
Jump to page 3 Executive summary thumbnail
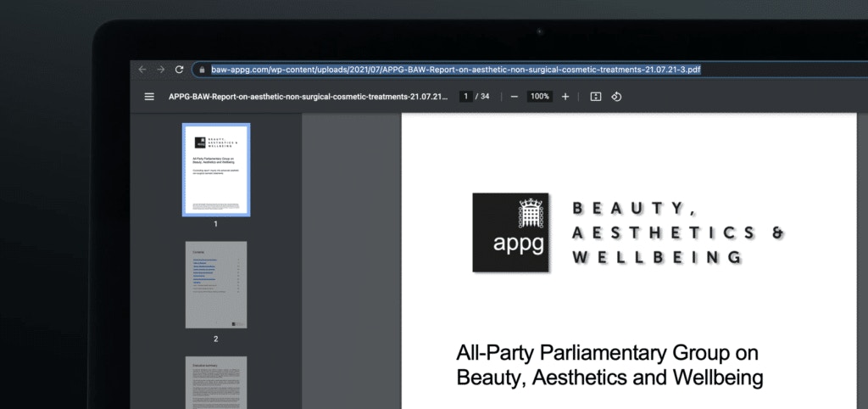pyautogui.click(x=216, y=382)
